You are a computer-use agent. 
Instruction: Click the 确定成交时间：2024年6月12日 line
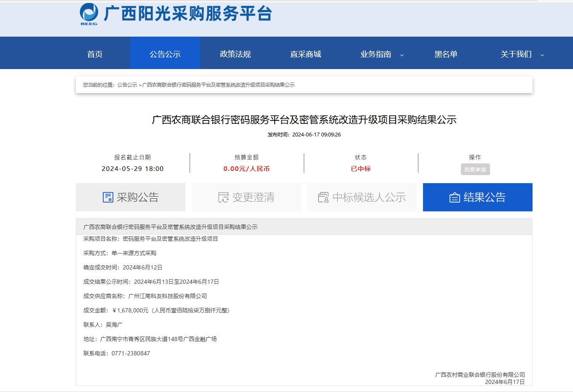(x=123, y=267)
